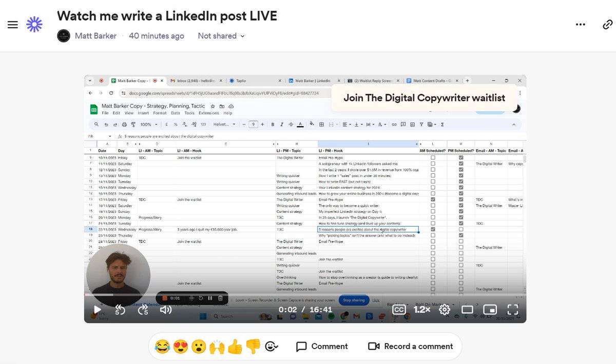
Task: Change the 1.2× playback speed
Action: click(422, 309)
